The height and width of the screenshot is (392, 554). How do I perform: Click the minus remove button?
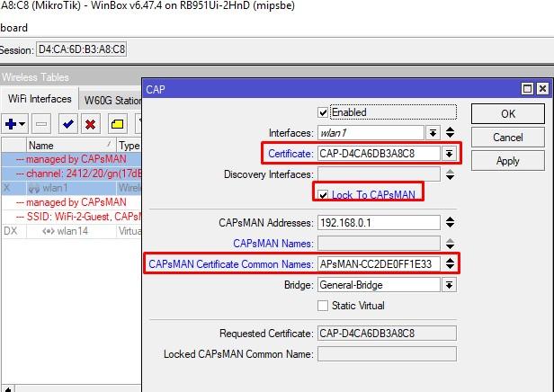pyautogui.click(x=41, y=124)
